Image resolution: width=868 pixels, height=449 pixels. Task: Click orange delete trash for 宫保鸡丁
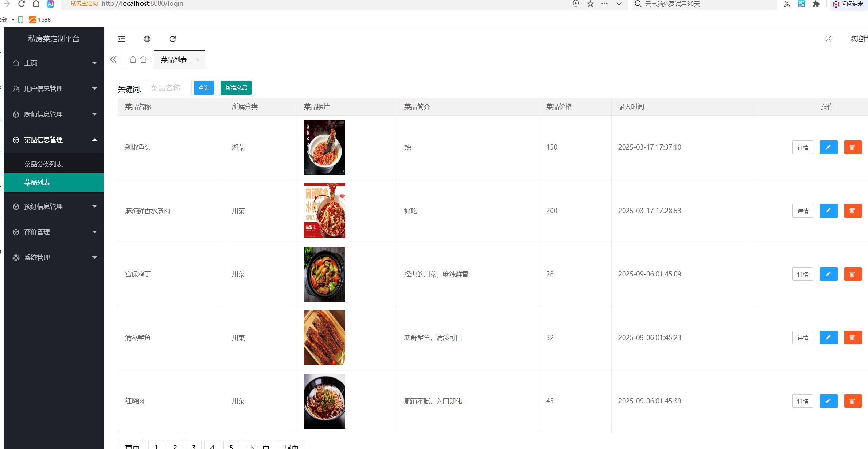(852, 274)
